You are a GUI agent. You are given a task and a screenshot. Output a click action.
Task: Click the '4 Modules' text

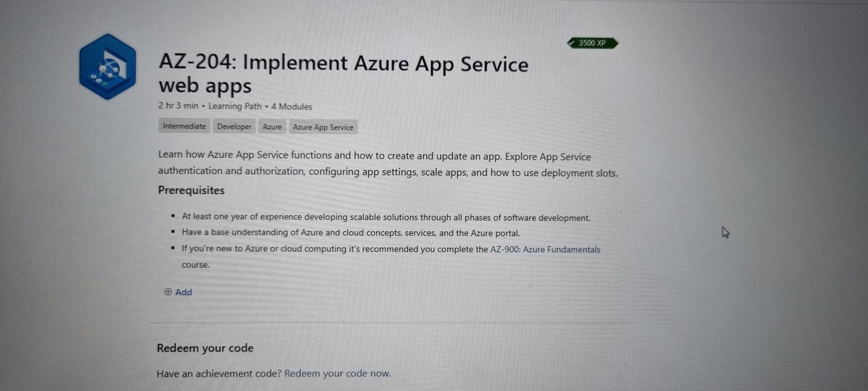(292, 106)
